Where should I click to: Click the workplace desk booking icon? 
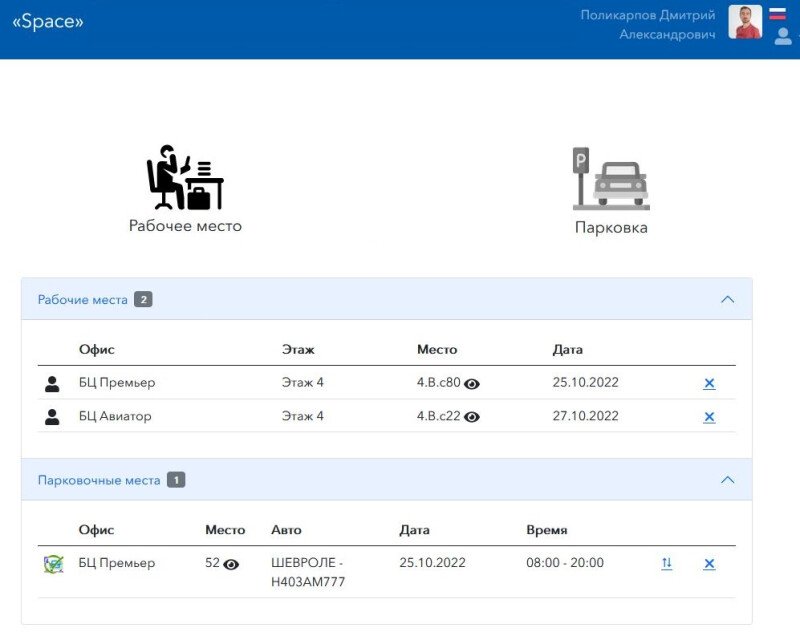point(185,178)
